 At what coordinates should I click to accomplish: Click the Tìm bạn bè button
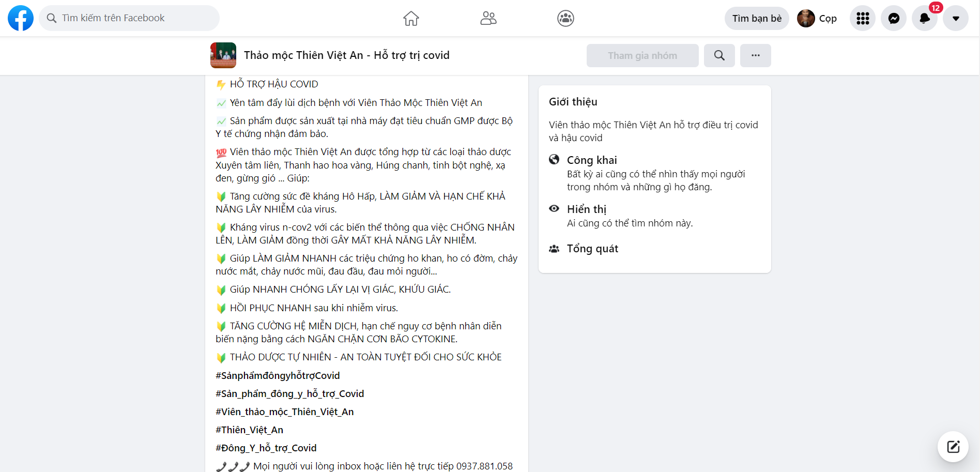click(757, 18)
